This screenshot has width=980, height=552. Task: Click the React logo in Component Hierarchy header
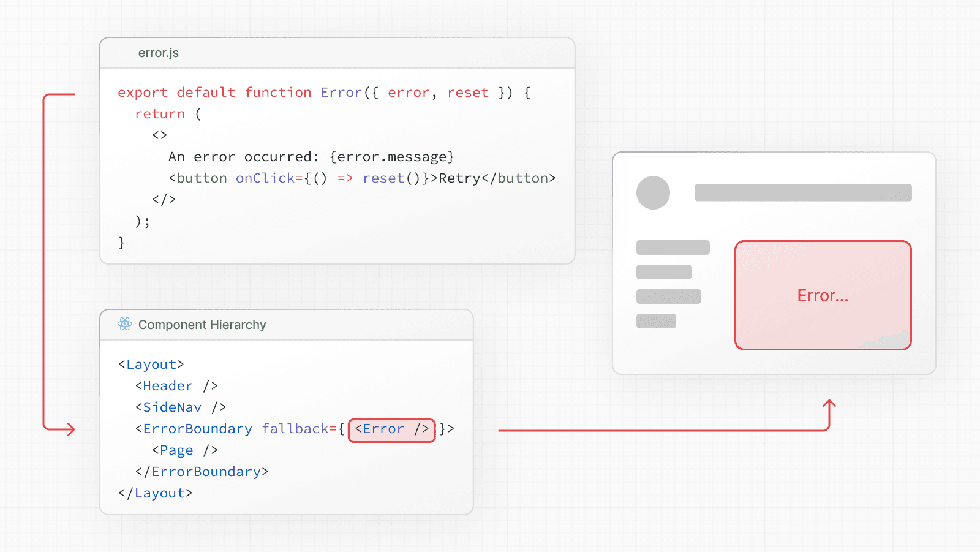pos(125,325)
